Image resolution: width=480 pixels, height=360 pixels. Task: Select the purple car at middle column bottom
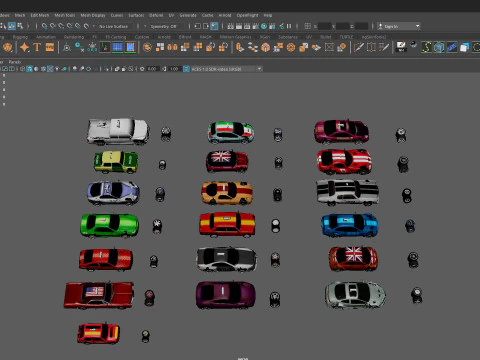coord(226,295)
